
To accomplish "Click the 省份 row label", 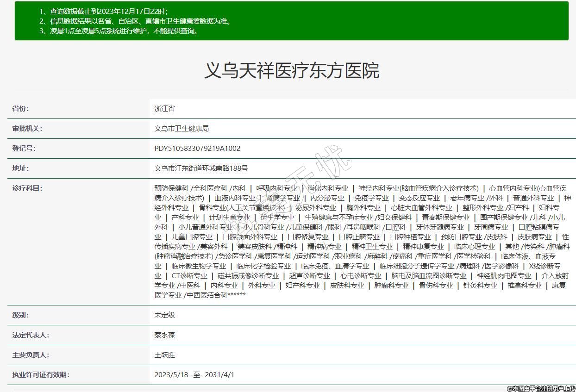I will [20, 109].
